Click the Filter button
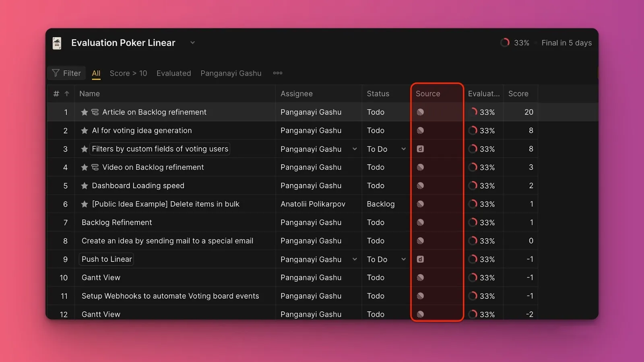Viewport: 644px width, 362px height. pyautogui.click(x=67, y=73)
